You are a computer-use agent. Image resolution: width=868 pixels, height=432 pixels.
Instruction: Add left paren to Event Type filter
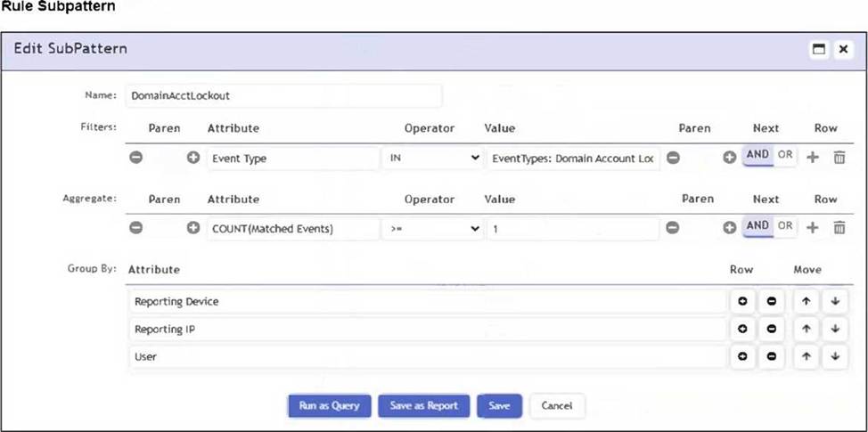(192, 158)
